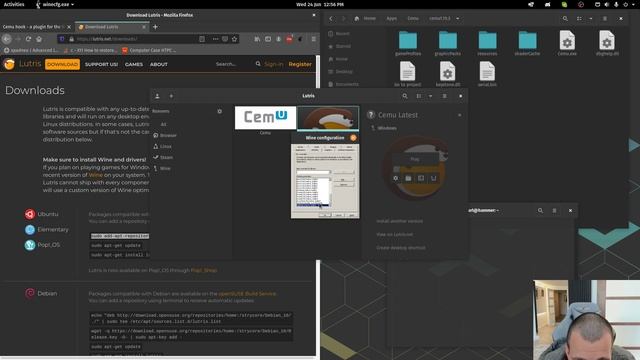This screenshot has height=360, width=640.
Task: Select Wine runner in Lutris sidebar
Action: pyautogui.click(x=162, y=168)
